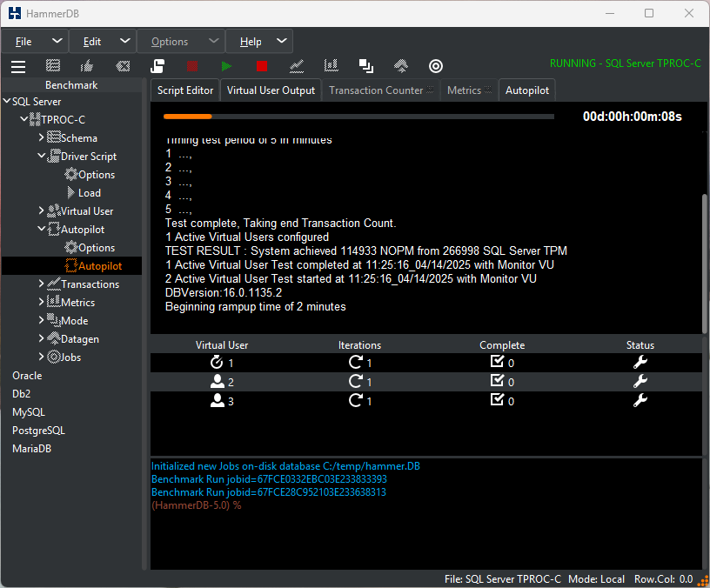
Task: Select PostgreSQL in the benchmark list
Action: coord(38,431)
